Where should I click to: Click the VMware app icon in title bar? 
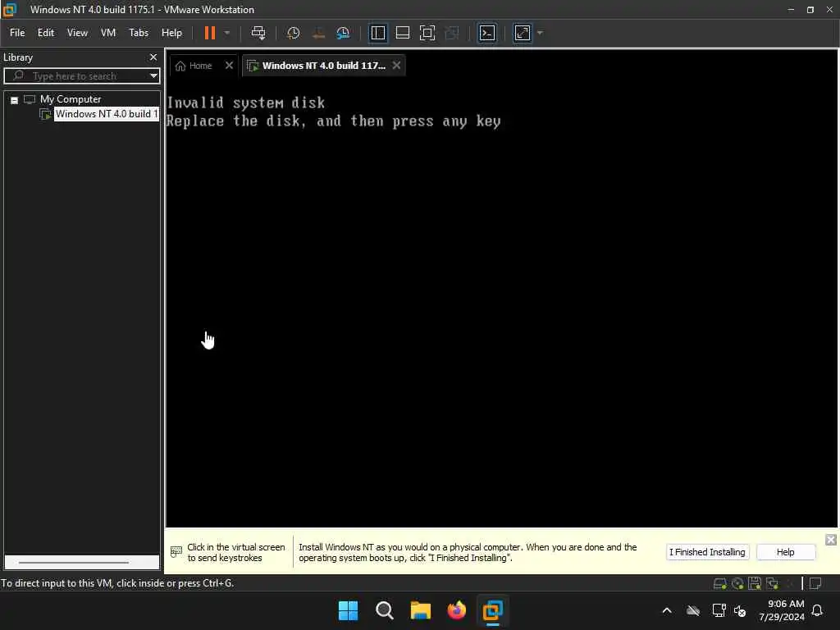coord(10,9)
